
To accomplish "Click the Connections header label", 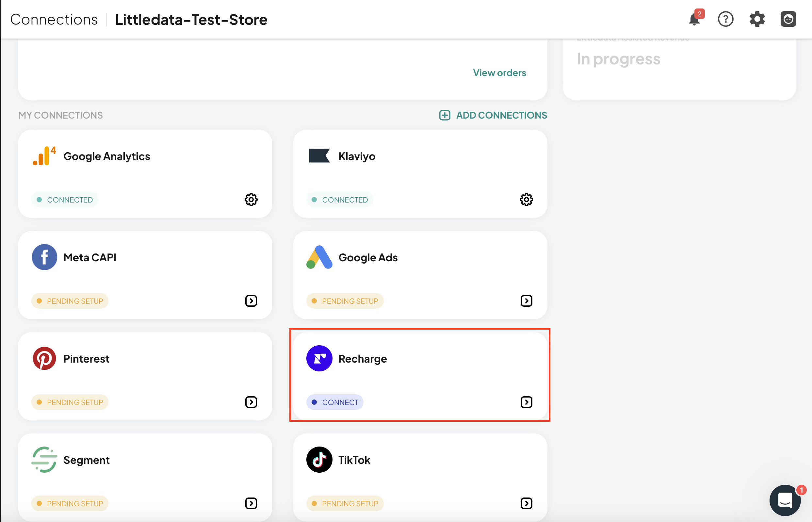I will click(54, 19).
